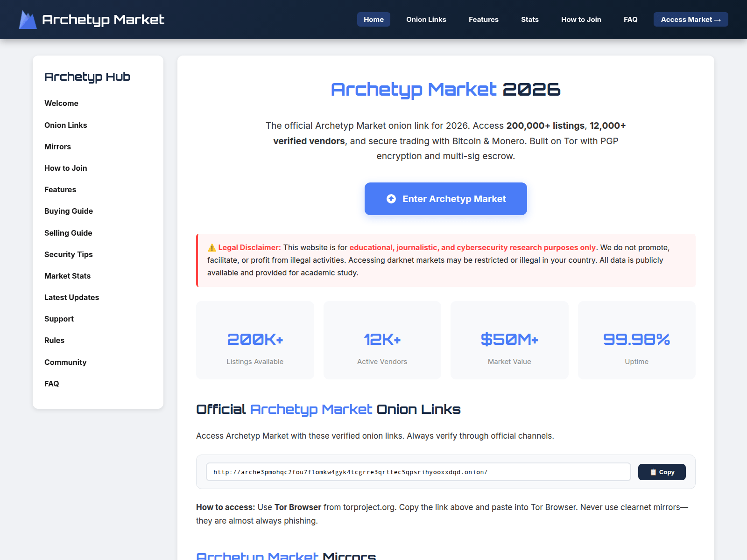The image size is (747, 560).
Task: Click the Official Archetyp Market Onion Links heading
Action: point(328,409)
